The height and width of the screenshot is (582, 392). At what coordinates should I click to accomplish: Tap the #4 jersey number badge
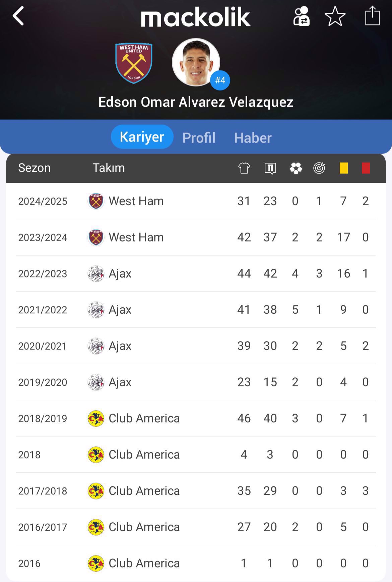click(220, 80)
